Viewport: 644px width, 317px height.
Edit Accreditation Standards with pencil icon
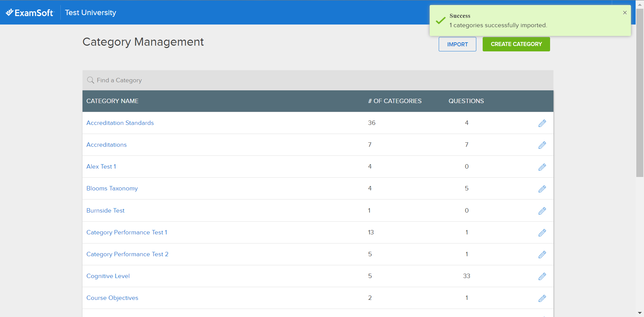coord(542,123)
